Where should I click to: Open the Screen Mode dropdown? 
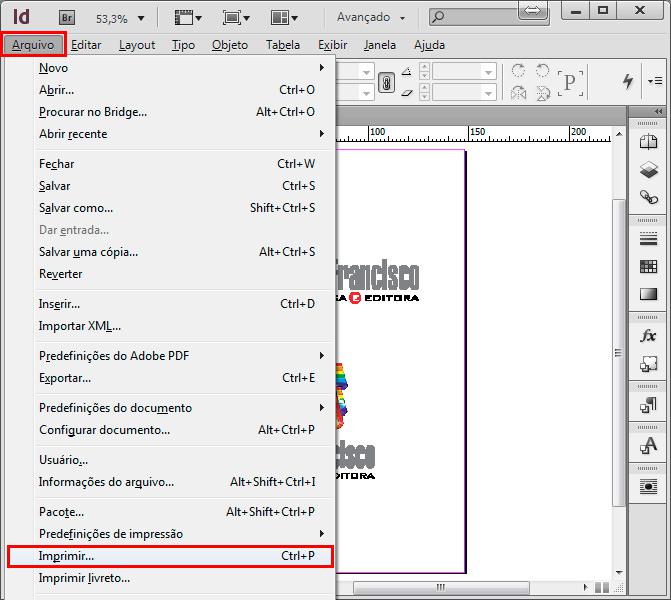point(236,18)
